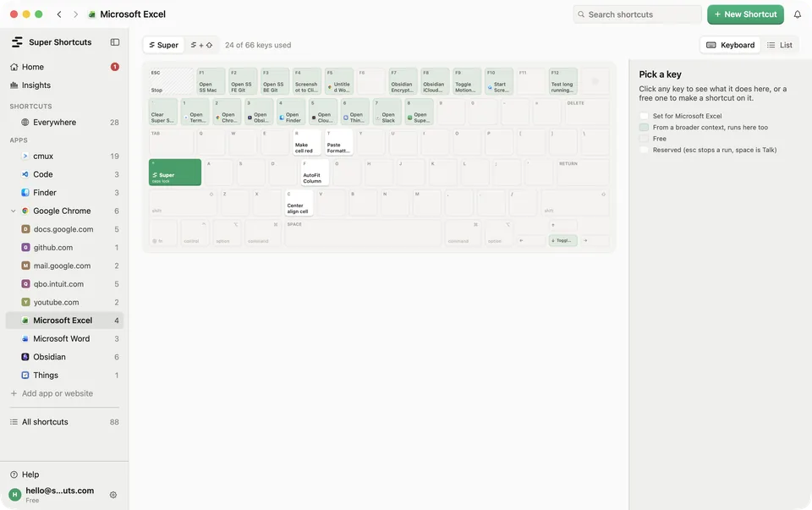Click the Microsoft Word app icon
Viewport: 812px width, 510px height.
(x=25, y=338)
